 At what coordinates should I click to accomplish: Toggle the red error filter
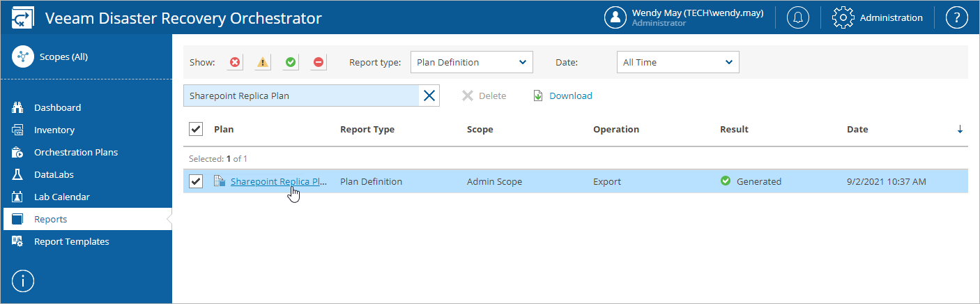pos(235,62)
